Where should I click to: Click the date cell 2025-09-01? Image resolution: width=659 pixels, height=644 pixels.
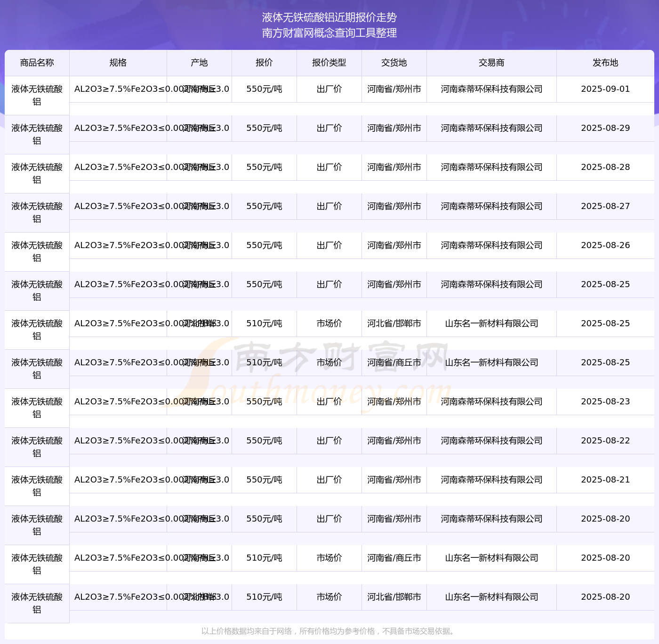pos(605,89)
